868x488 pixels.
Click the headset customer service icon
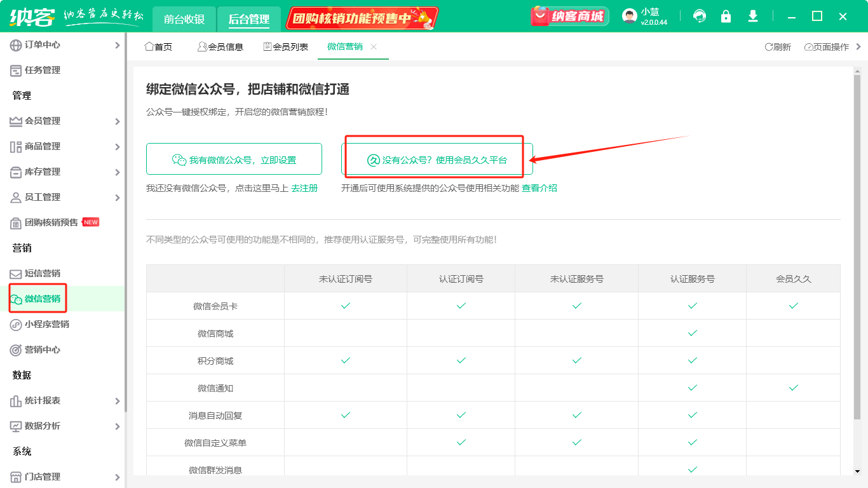(700, 16)
